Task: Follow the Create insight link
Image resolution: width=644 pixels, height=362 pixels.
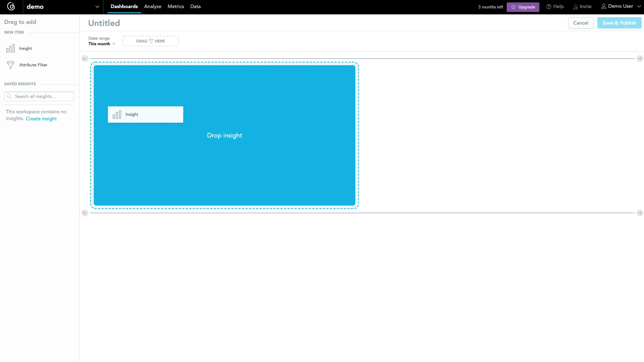Action: pos(41,119)
